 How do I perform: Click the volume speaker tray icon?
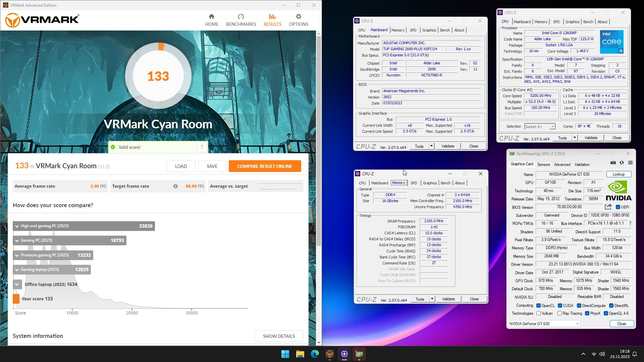[x=602, y=354]
